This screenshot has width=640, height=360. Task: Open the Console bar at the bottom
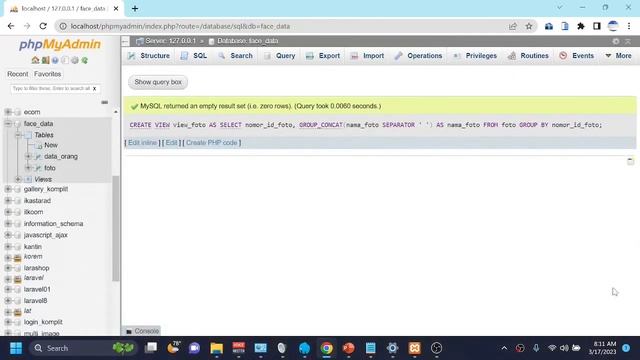(x=142, y=331)
